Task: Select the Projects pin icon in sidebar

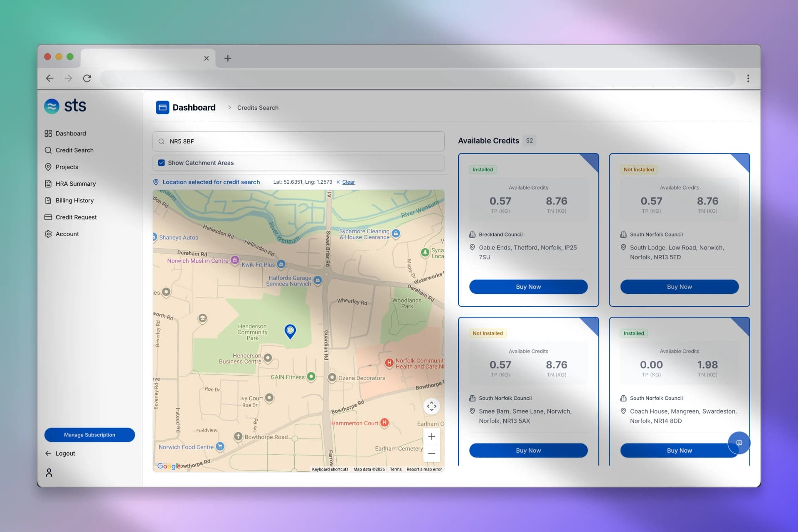Action: point(49,167)
